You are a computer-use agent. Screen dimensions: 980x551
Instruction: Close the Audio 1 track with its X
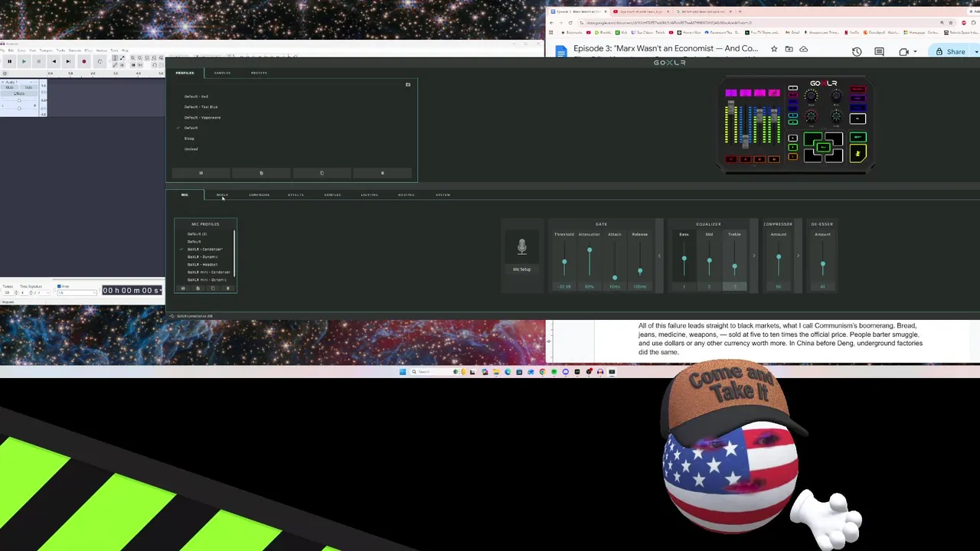click(2, 82)
